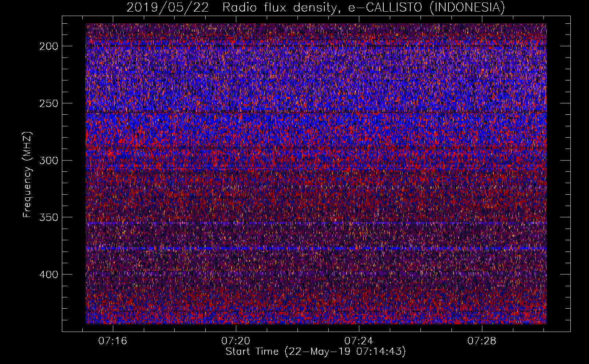The height and width of the screenshot is (364, 589).
Task: Click the 350 frequency tick label
Action: [49, 217]
